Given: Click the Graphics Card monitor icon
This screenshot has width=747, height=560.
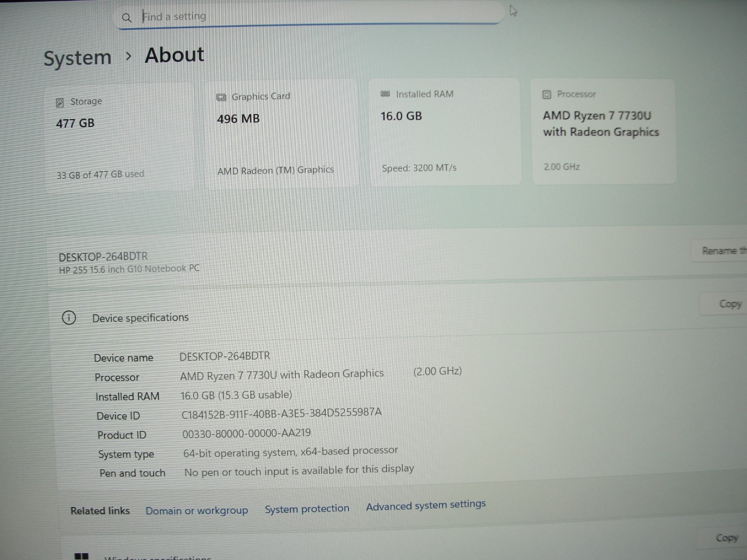Looking at the screenshot, I should coord(221,98).
